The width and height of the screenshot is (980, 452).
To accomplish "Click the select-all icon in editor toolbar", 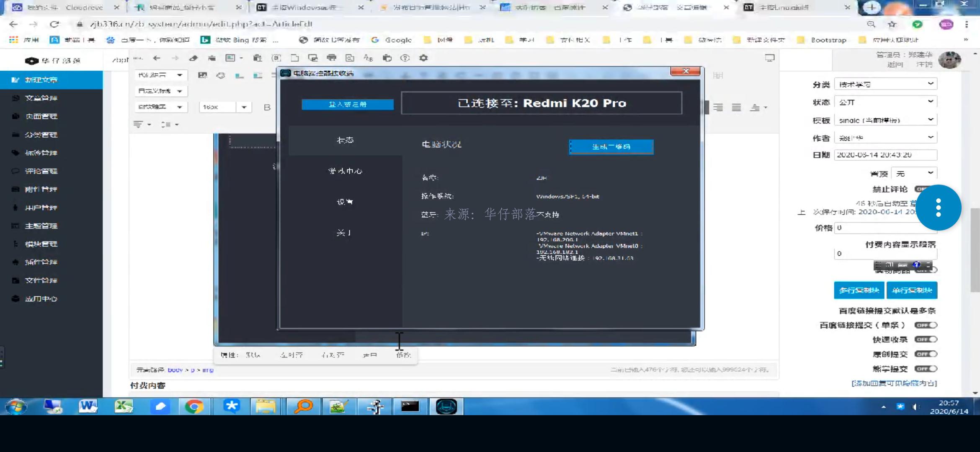I will tap(276, 58).
